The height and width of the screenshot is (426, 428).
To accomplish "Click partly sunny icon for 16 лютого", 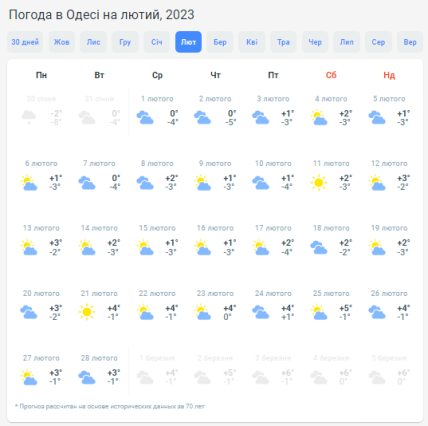I will point(202,247).
